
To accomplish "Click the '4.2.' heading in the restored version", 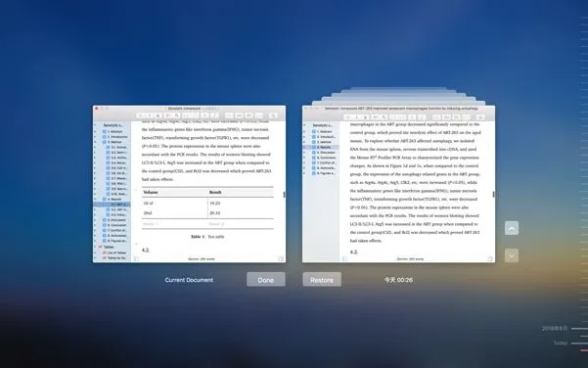I will pos(354,253).
